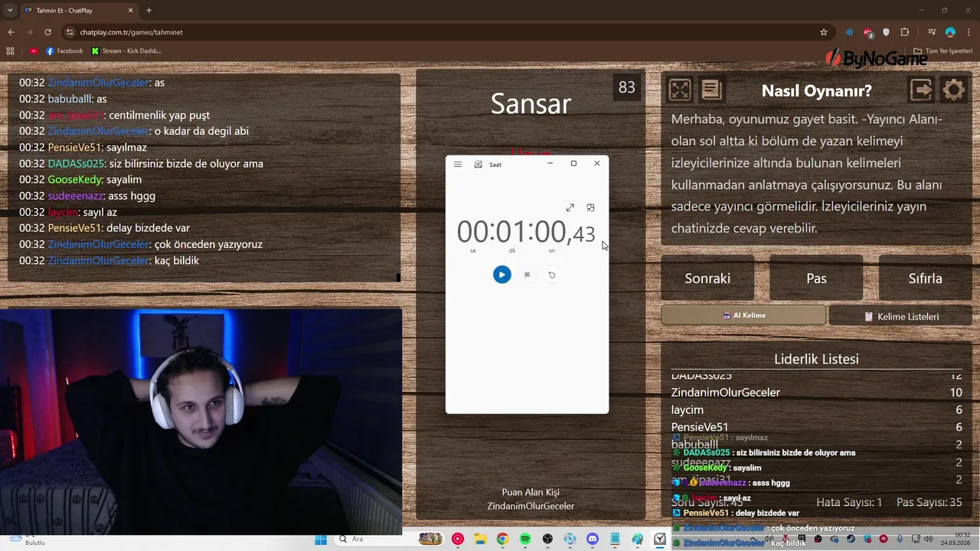Image resolution: width=980 pixels, height=551 pixels.
Task: Open the Chrome profile avatar
Action: [950, 32]
